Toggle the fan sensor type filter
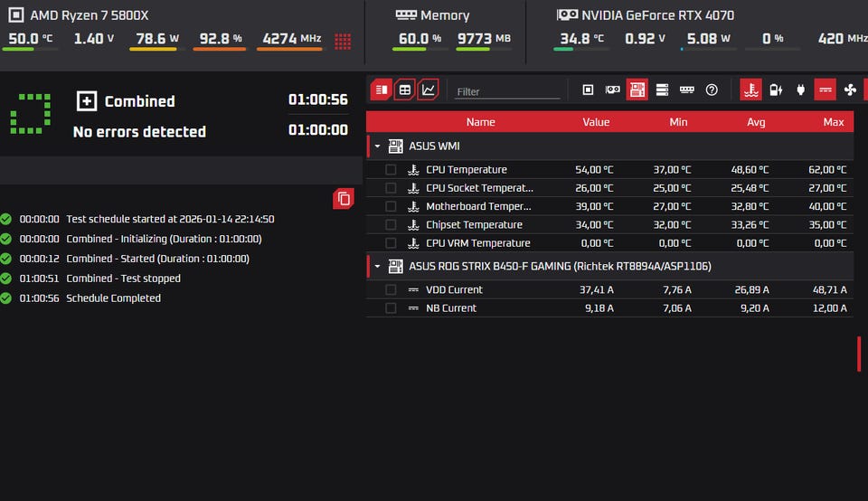 pos(850,90)
